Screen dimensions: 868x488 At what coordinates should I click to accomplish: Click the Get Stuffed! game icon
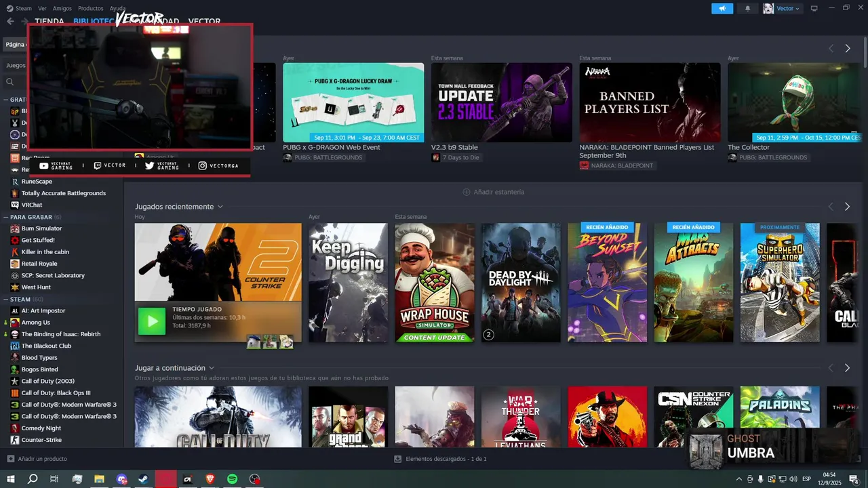[15, 240]
